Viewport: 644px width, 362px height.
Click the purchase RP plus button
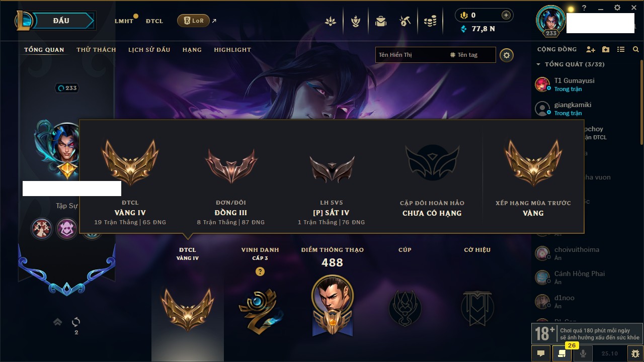pos(506,15)
